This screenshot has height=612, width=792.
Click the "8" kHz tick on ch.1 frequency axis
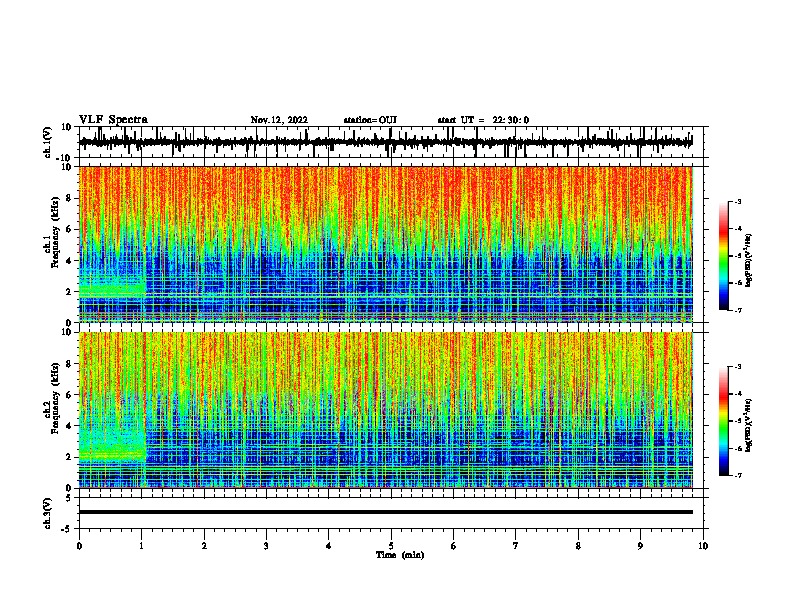click(x=69, y=198)
